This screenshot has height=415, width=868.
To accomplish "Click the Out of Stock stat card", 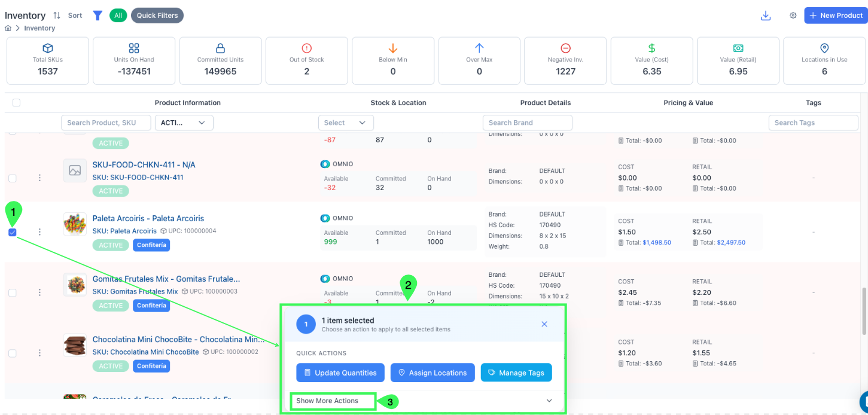I will (307, 60).
